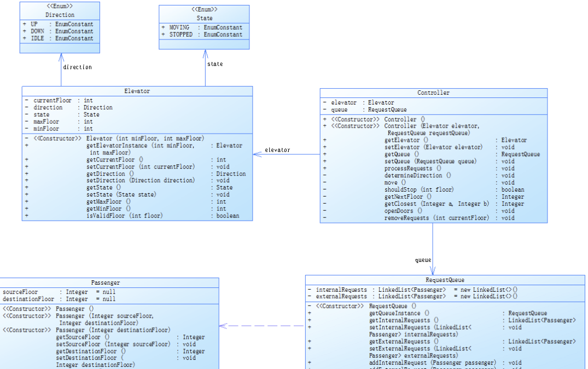This screenshot has height=369, width=588.
Task: Select the setState (State state) operation
Action: point(127,195)
